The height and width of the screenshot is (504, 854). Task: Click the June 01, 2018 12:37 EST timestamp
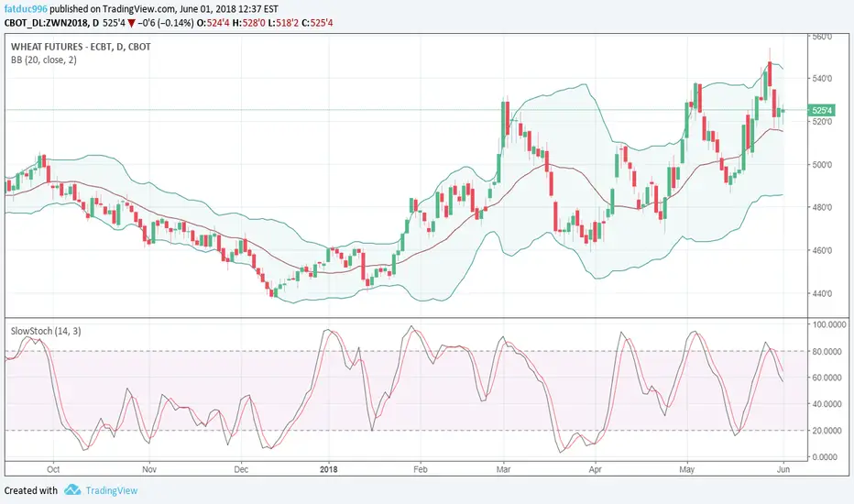click(229, 9)
